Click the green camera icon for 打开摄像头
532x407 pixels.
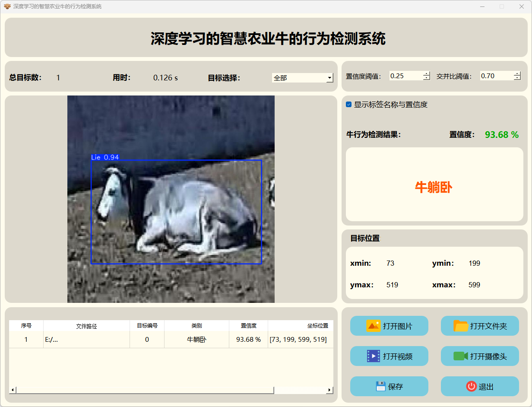(461, 356)
